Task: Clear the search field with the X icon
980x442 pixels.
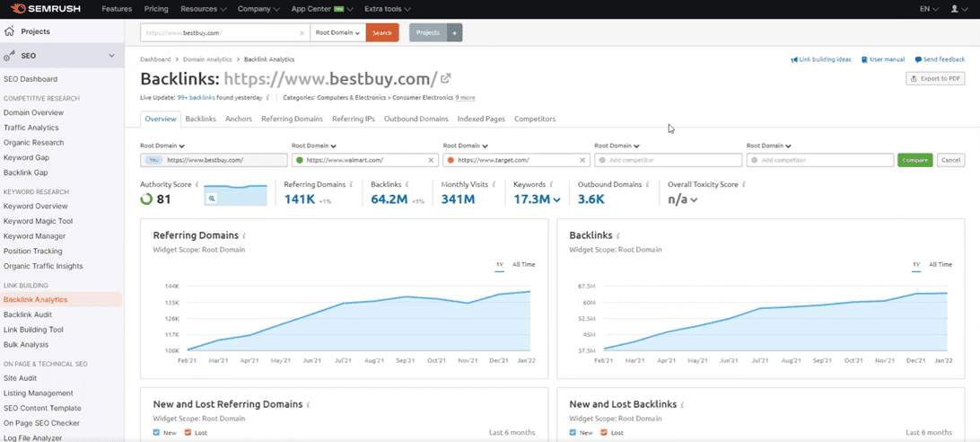Action: tap(302, 32)
